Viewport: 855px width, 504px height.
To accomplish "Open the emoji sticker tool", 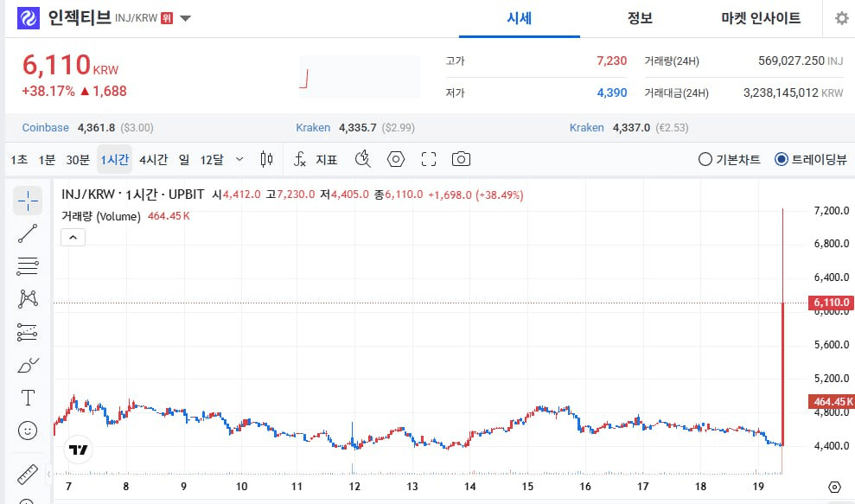I will 28,430.
